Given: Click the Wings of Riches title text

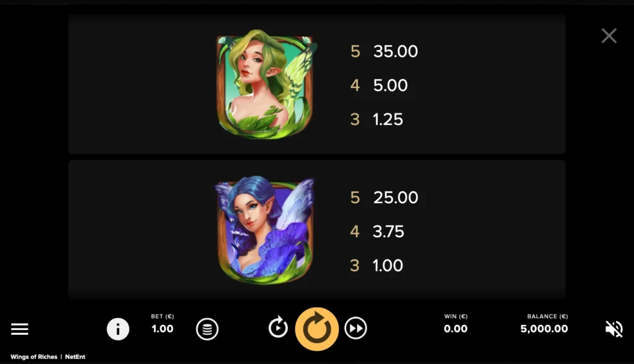Looking at the screenshot, I should click(x=34, y=357).
